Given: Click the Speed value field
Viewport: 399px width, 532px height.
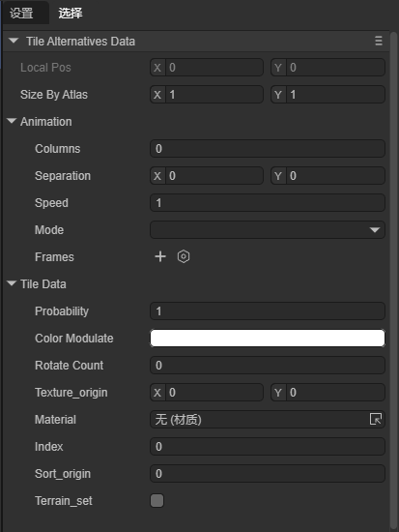Looking at the screenshot, I should [268, 203].
